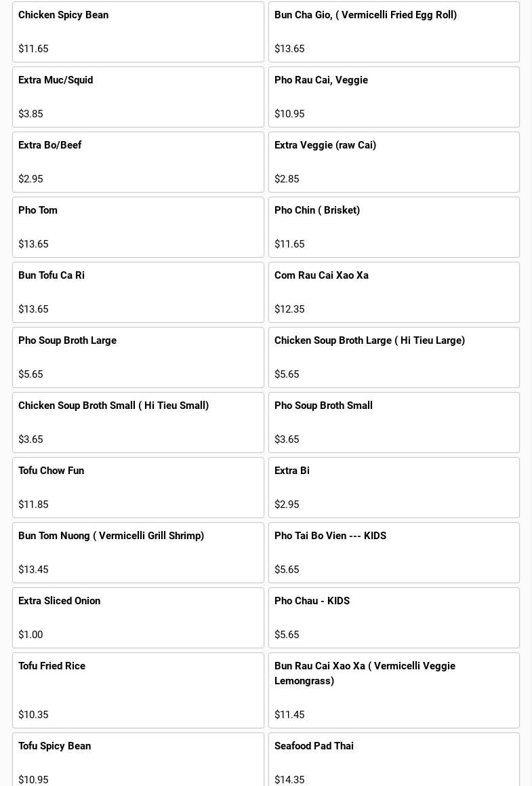Viewport: 532px width, 786px height.
Task: Choose Pho Rau Cai, Veggie
Action: pyautogui.click(x=394, y=97)
